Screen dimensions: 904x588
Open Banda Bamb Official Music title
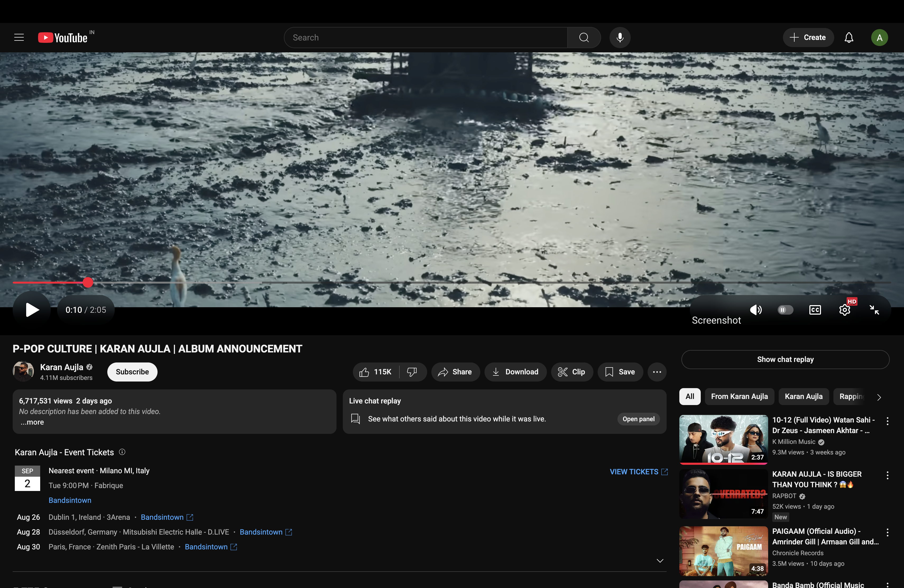click(x=818, y=585)
